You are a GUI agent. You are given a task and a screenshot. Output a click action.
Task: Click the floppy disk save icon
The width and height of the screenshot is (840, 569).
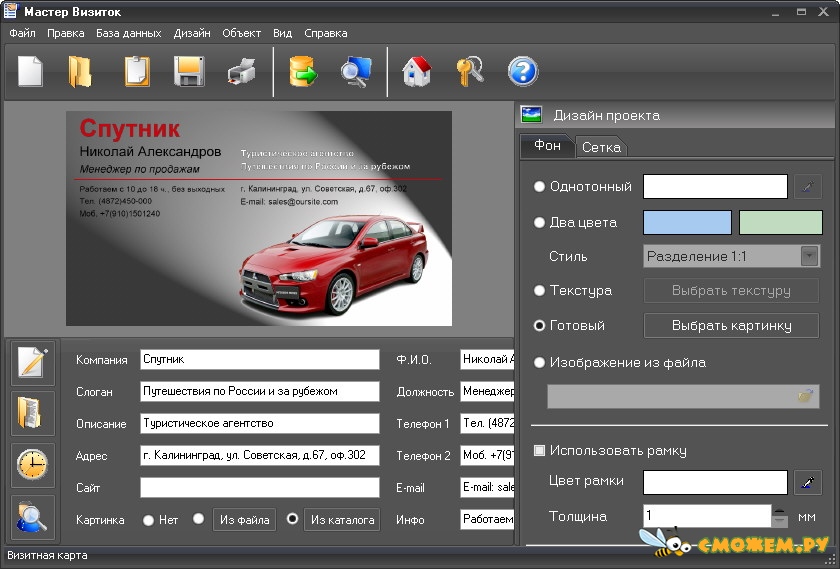[189, 71]
